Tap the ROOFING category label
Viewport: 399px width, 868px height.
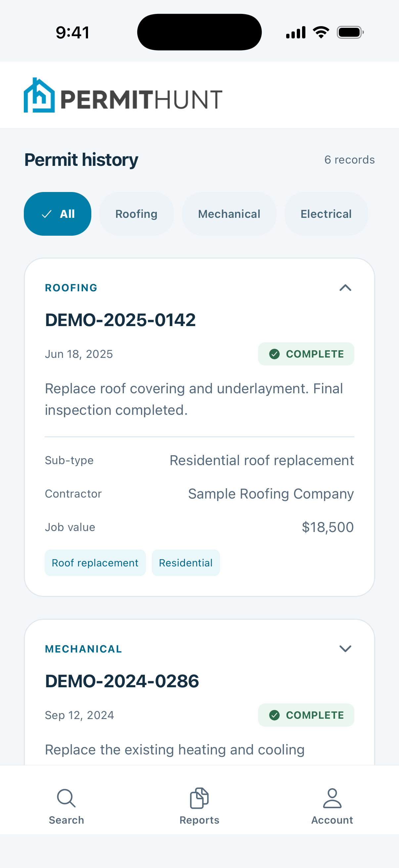pyautogui.click(x=71, y=288)
